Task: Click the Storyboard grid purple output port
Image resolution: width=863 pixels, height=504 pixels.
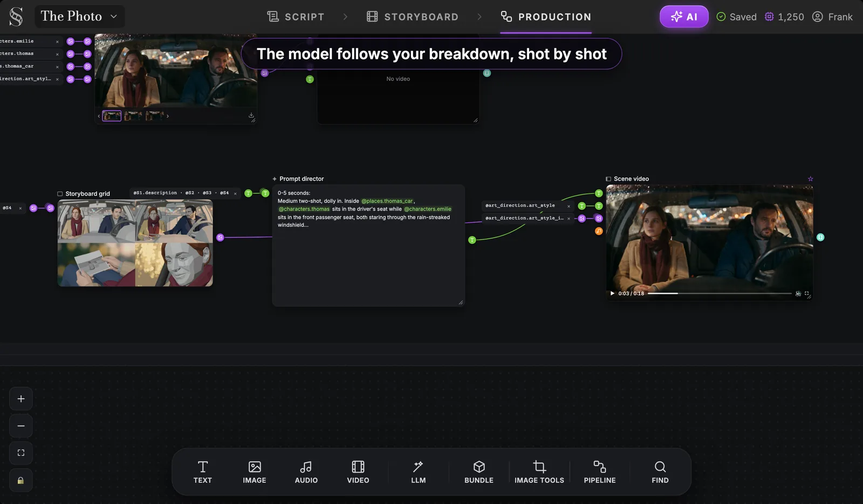Action: 220,238
